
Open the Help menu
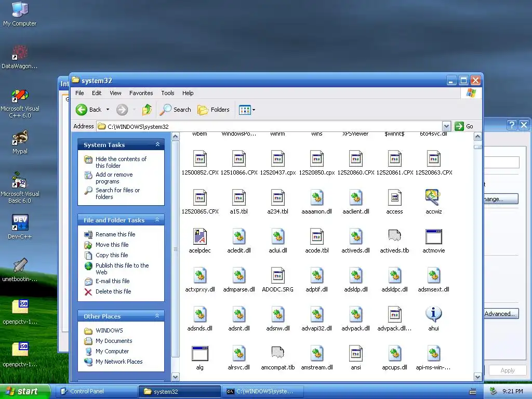pos(188,93)
